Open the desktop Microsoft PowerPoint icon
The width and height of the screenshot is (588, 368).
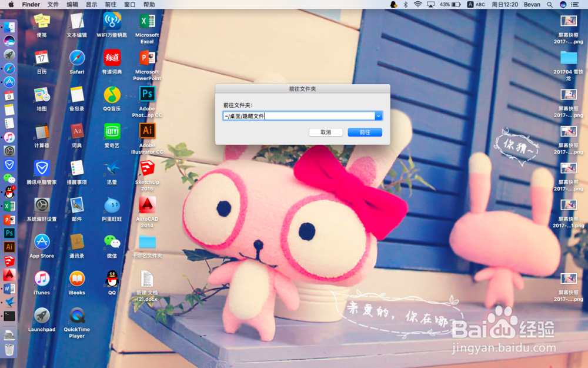tap(147, 58)
